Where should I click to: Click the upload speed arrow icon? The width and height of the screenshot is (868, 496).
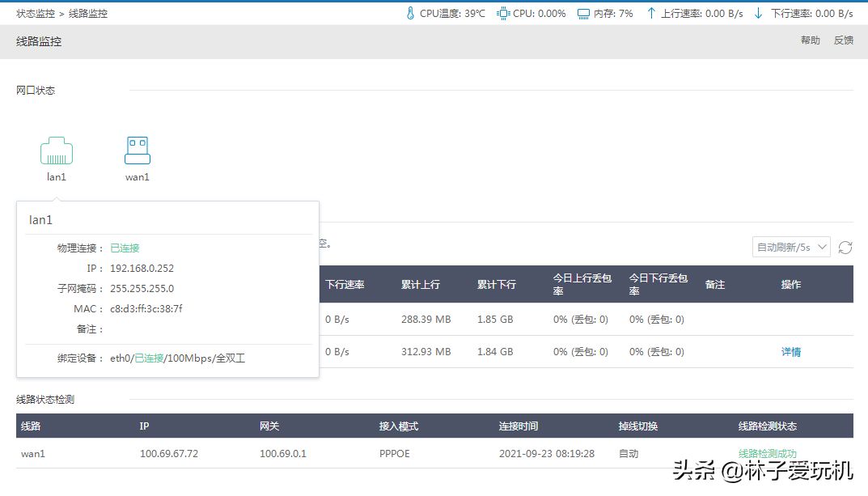[x=650, y=14]
